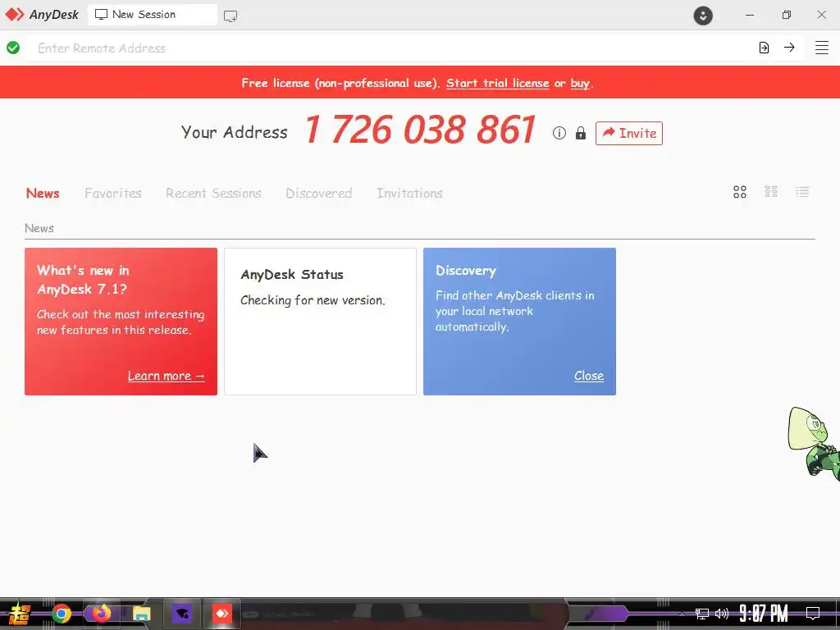This screenshot has width=840, height=630.
Task: Switch to the small tiles view
Action: [x=771, y=192]
